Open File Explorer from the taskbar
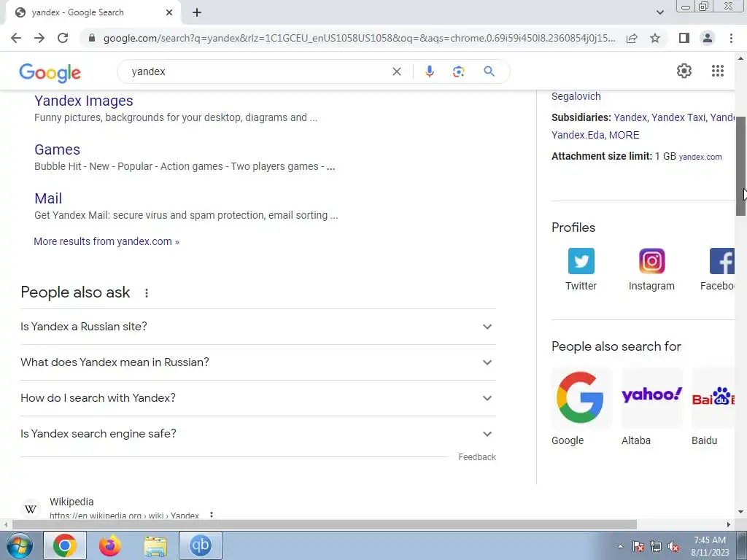The height and width of the screenshot is (560, 747). click(x=155, y=545)
